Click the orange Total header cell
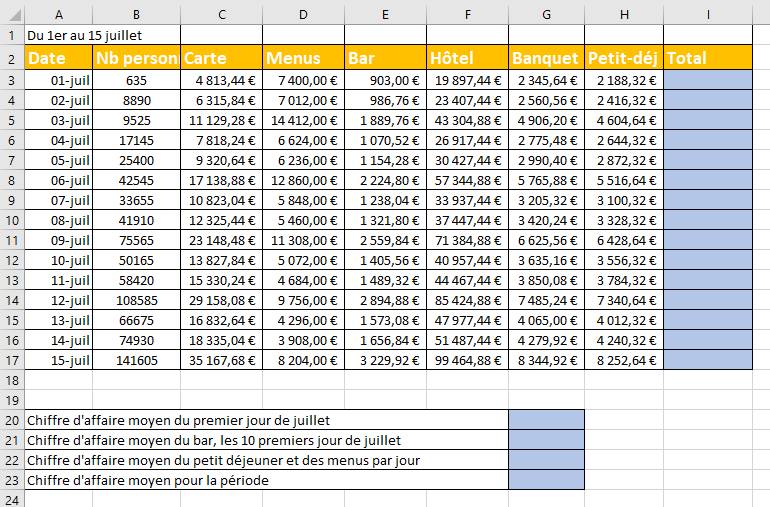Viewport: 770px width, 507px height. (707, 58)
